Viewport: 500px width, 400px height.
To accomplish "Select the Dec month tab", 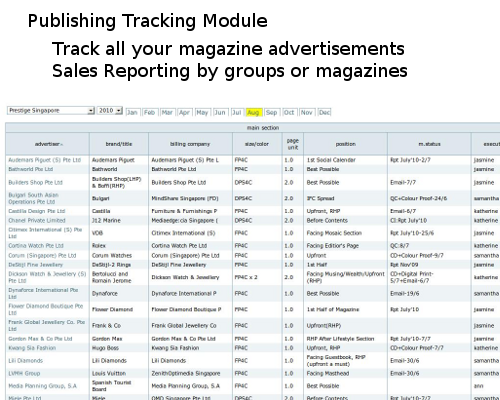I will 324,112.
